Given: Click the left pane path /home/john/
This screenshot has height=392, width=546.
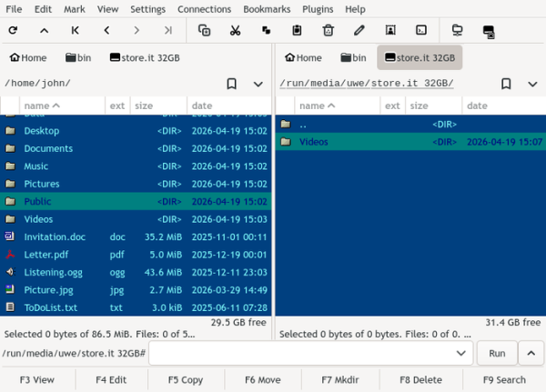Looking at the screenshot, I should [x=37, y=83].
